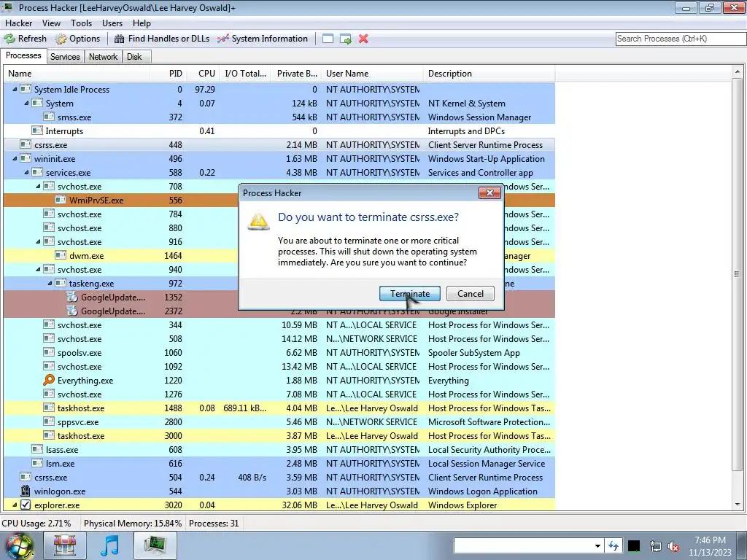Open the Hacker menu
Screen dimensions: 747x560
coord(18,23)
